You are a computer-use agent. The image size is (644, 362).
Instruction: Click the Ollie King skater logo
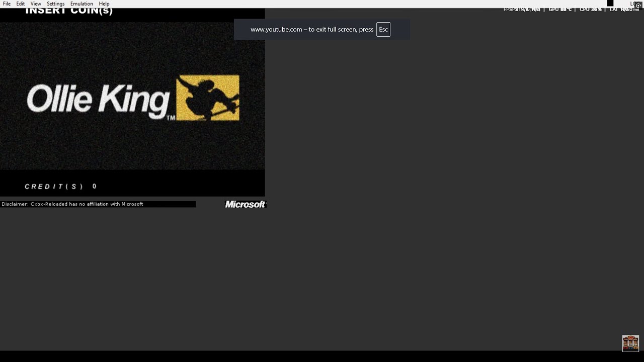(208, 98)
